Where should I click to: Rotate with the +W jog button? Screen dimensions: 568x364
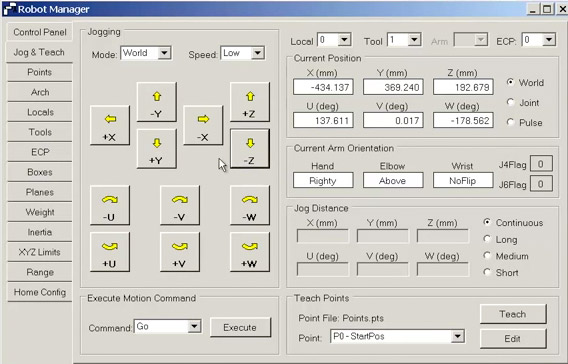click(250, 252)
